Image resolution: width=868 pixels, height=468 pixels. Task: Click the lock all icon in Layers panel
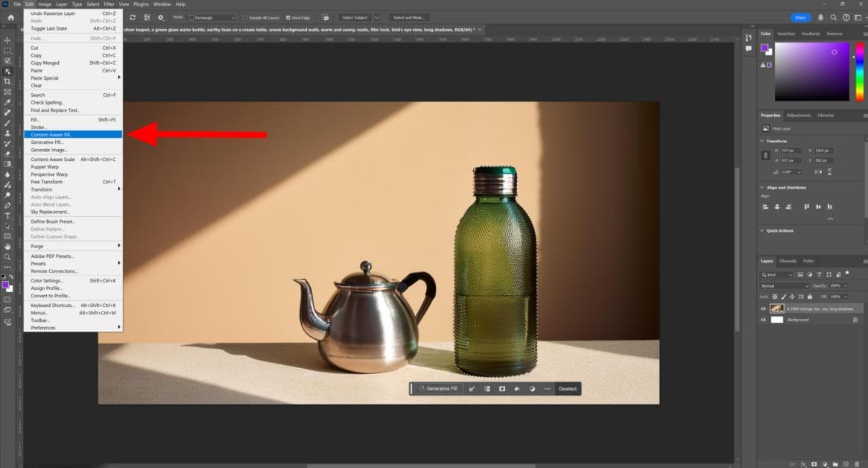pyautogui.click(x=809, y=297)
